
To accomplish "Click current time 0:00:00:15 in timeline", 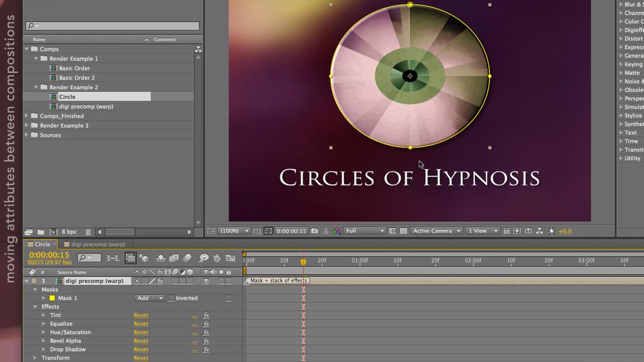I will [x=49, y=255].
